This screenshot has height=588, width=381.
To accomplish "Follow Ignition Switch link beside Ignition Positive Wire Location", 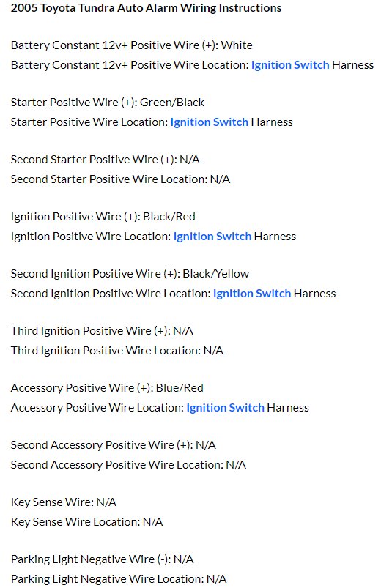I will click(x=212, y=237).
